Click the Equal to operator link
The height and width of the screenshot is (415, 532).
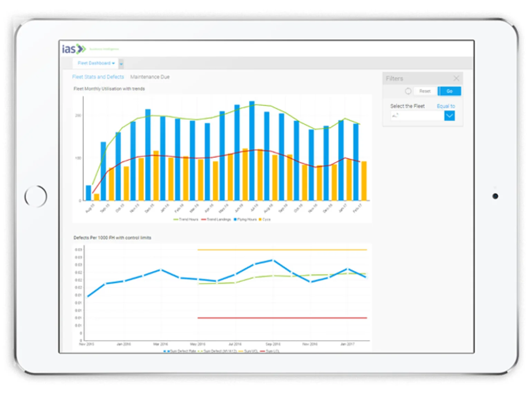point(446,106)
